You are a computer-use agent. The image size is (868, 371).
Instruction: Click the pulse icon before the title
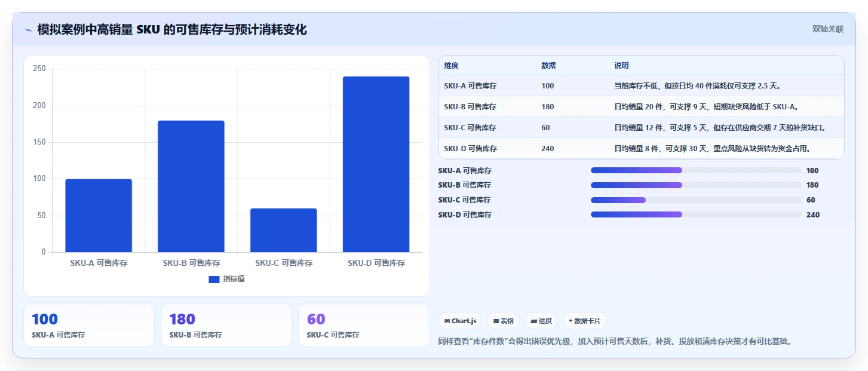click(x=28, y=29)
